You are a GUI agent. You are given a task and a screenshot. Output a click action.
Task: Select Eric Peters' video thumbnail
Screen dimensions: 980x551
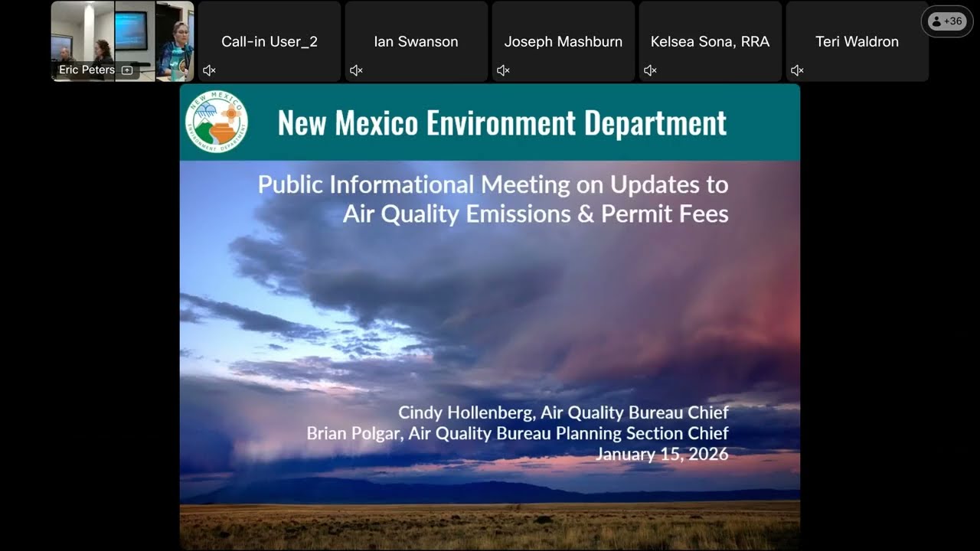point(122,41)
